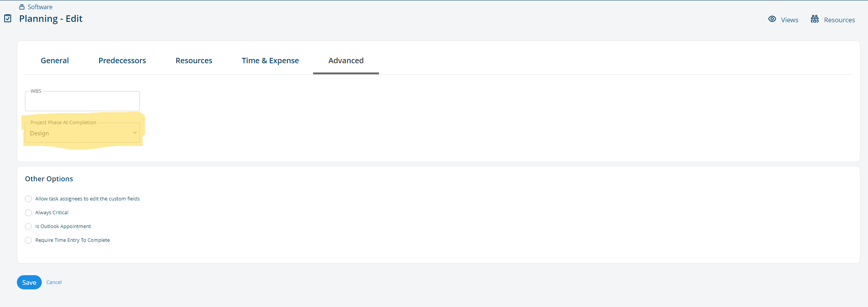
Task: Switch to the General tab
Action: pos(55,61)
